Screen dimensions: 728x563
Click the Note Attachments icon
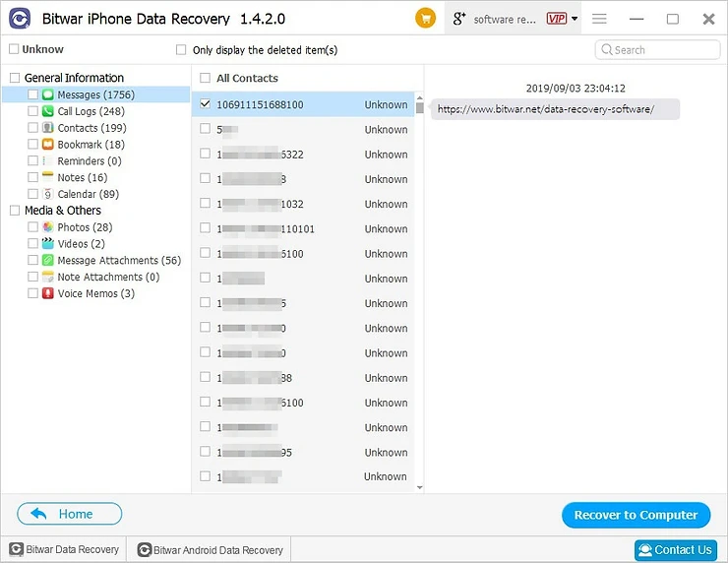click(x=48, y=277)
